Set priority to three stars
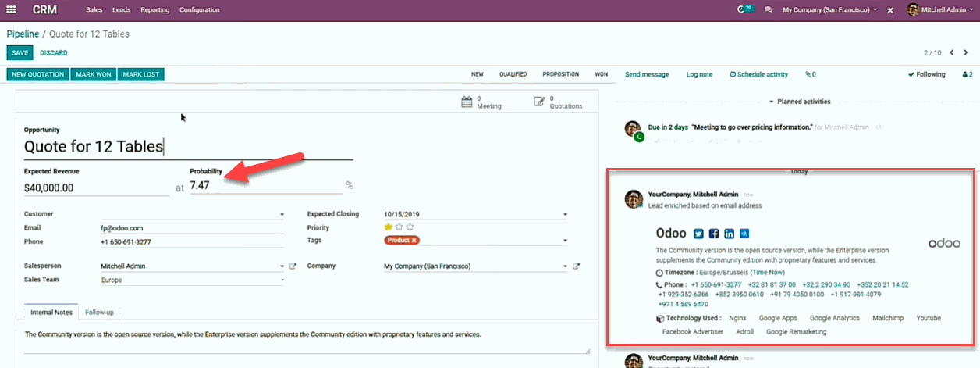The height and width of the screenshot is (368, 980). [410, 227]
